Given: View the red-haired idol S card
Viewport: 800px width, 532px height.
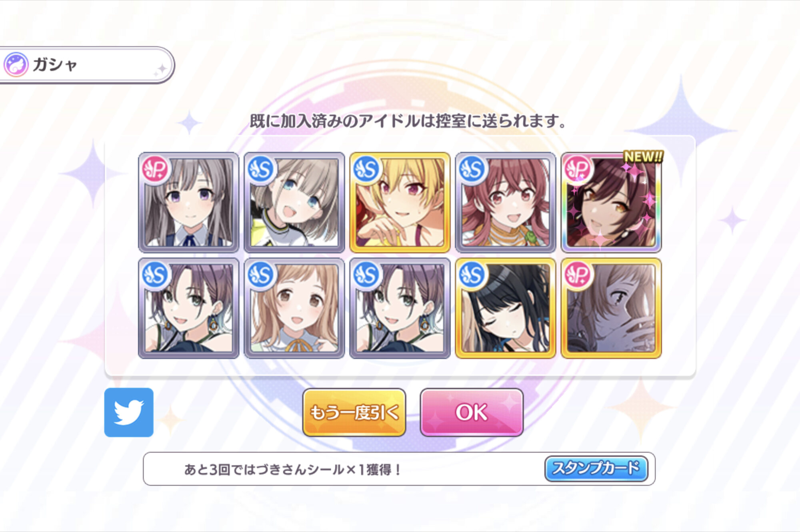Looking at the screenshot, I should (505, 203).
